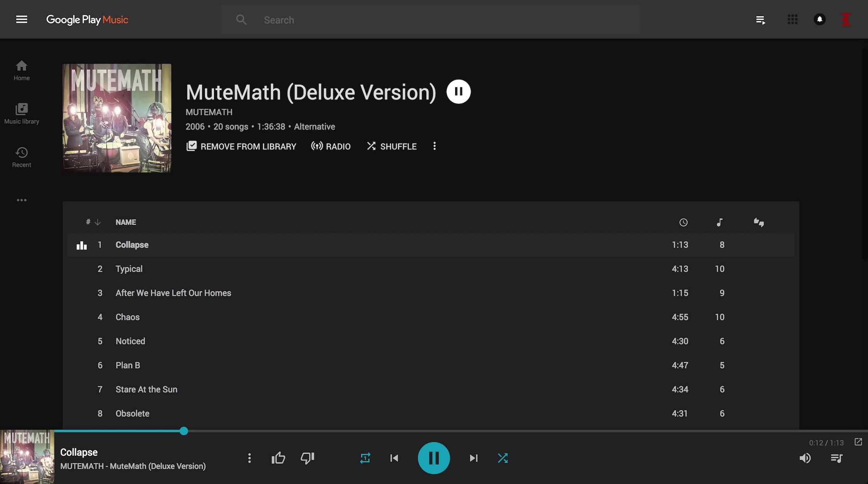Open the Google apps grid
868x484 pixels.
coord(792,19)
